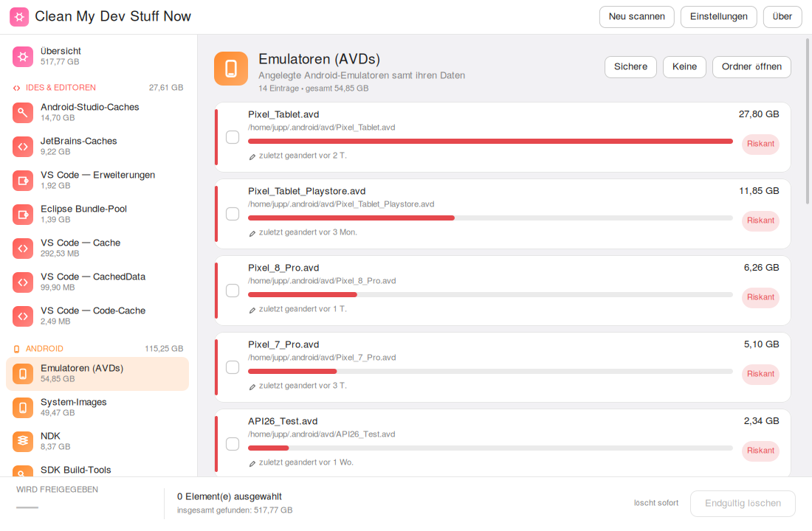Click the Eclipse Bundle-Pool icon
Image resolution: width=812 pixels, height=531 pixels.
(23, 215)
